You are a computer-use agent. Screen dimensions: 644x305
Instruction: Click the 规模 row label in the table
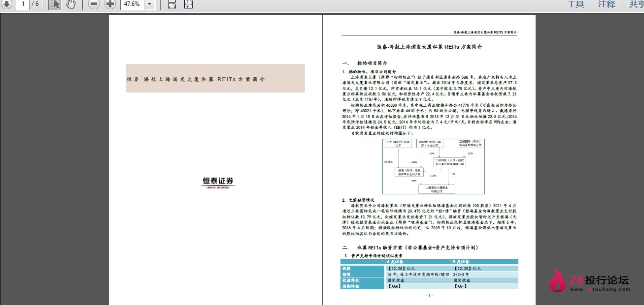[363, 269]
